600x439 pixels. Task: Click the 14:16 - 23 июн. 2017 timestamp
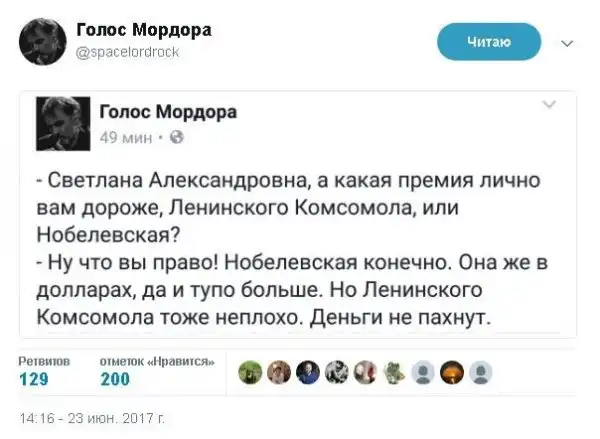point(93,415)
